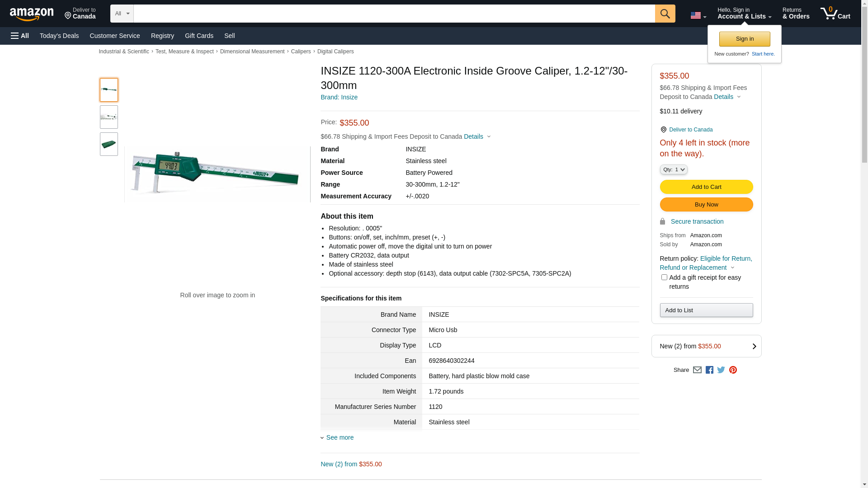This screenshot has width=868, height=488.
Task: Click the Add to Cart button
Action: tap(706, 187)
